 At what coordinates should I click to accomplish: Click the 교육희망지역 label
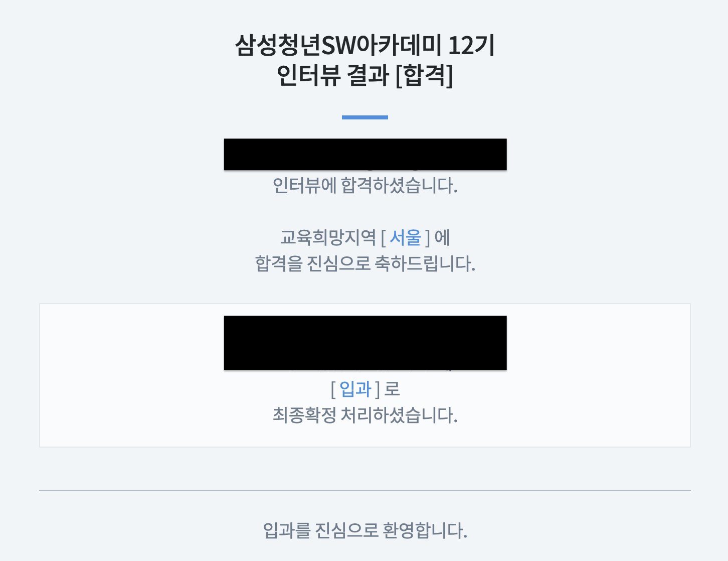328,237
